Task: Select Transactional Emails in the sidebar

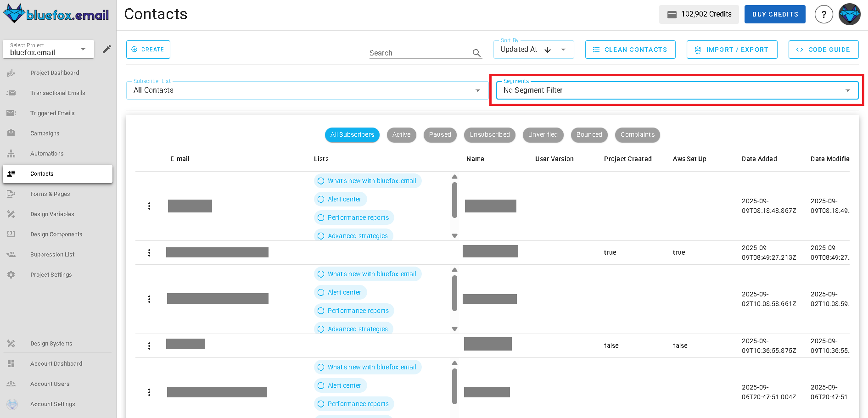Action: click(x=57, y=93)
